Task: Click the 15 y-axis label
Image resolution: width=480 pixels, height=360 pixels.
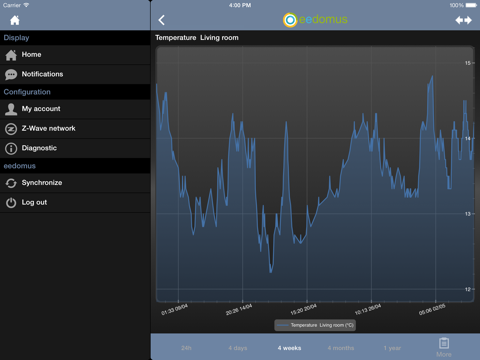Action: click(x=468, y=63)
